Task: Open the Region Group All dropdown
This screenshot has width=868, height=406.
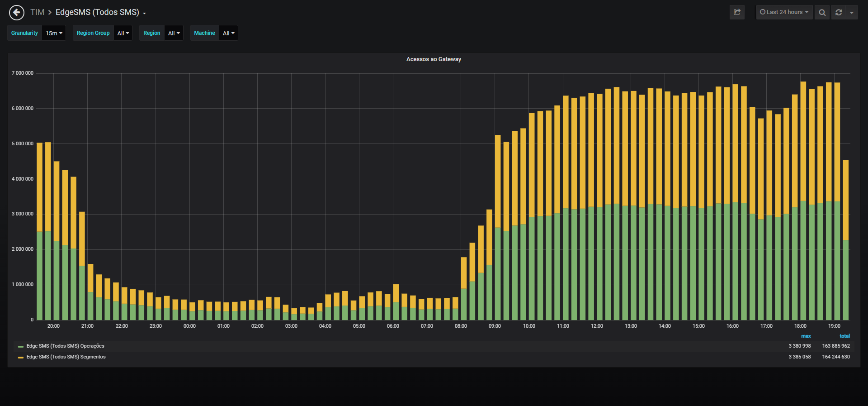Action: [x=123, y=33]
